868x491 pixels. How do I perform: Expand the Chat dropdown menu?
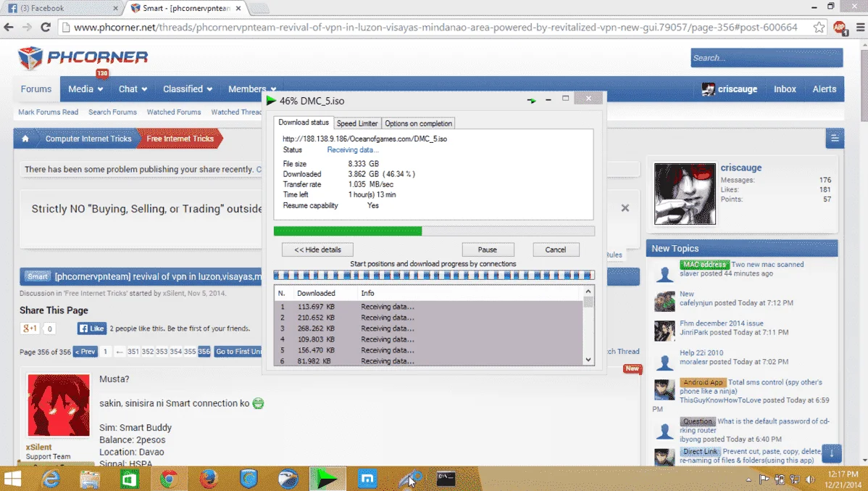133,89
